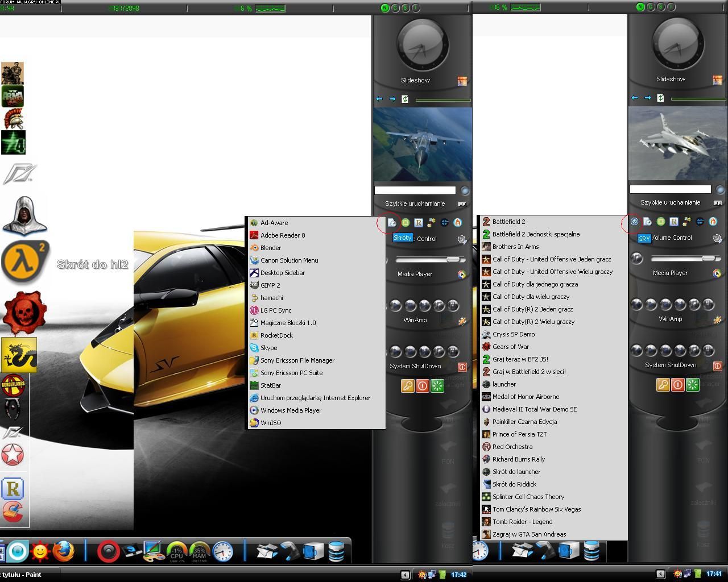Open the Assassin's Creed hooded figure icon
Image resolution: width=728 pixels, height=582 pixels.
[24, 215]
